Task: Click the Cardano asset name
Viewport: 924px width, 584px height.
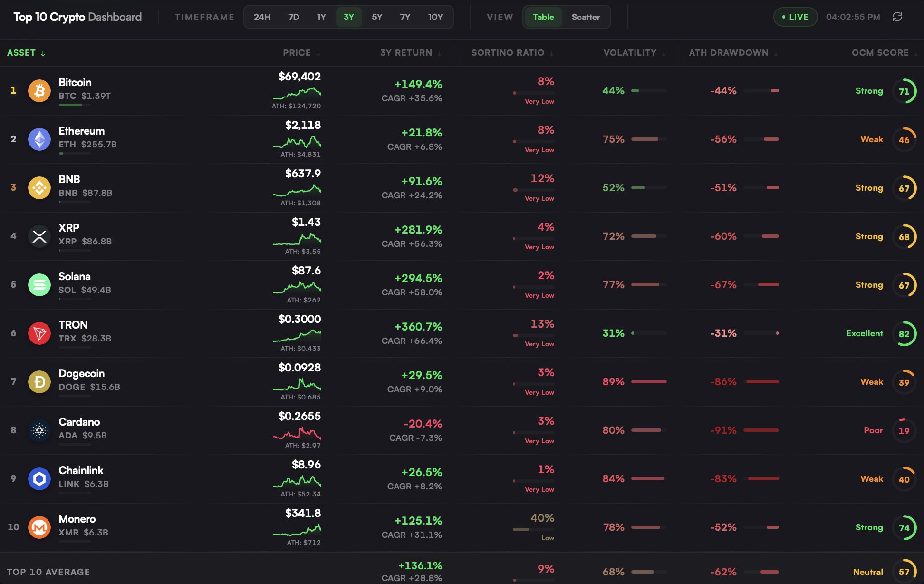Action: coord(79,422)
